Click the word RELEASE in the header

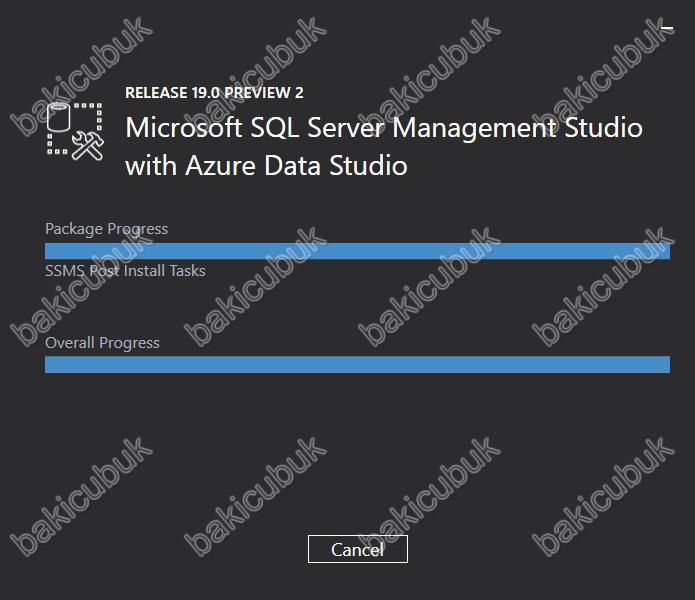click(156, 93)
